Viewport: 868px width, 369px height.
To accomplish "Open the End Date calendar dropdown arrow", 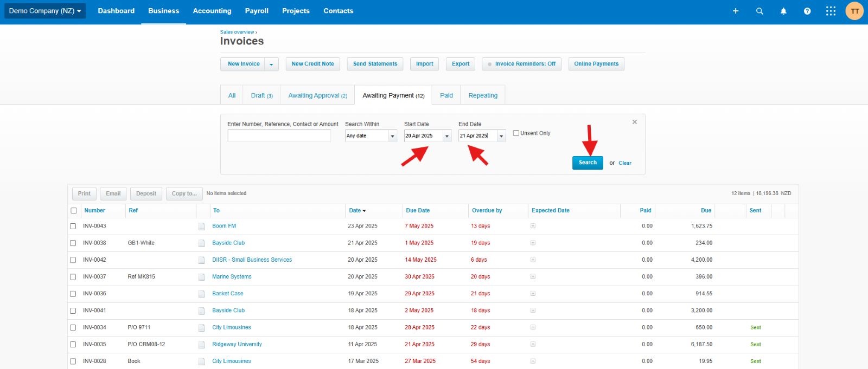I will click(x=501, y=135).
